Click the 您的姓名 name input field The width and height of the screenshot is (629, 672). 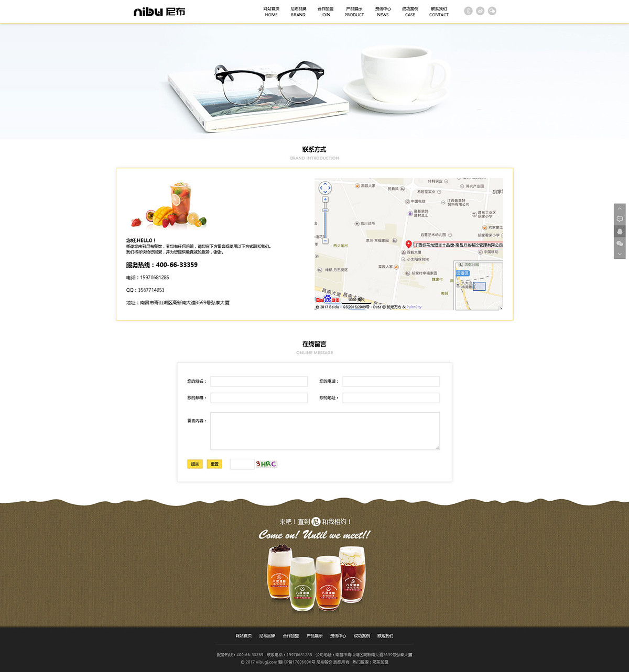tap(259, 381)
